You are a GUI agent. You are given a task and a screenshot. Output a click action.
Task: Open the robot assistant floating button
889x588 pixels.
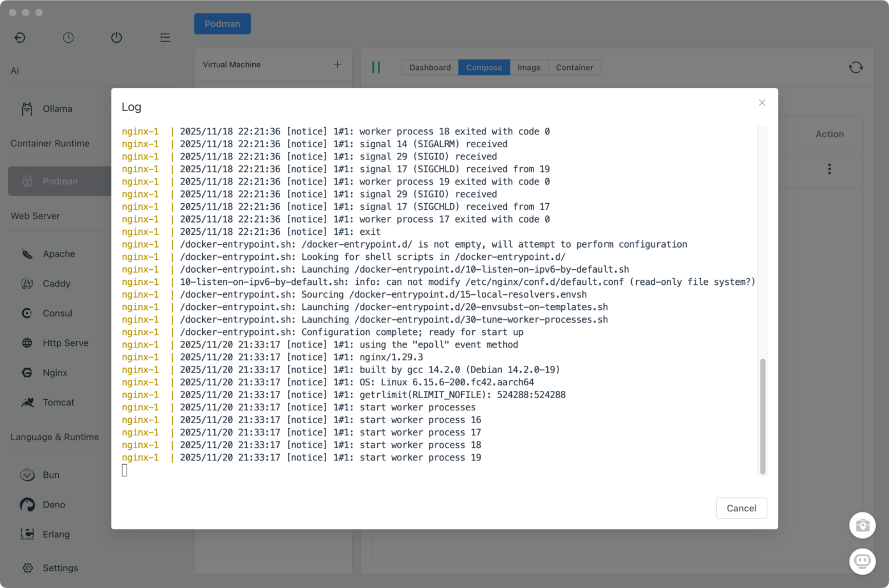[862, 561]
